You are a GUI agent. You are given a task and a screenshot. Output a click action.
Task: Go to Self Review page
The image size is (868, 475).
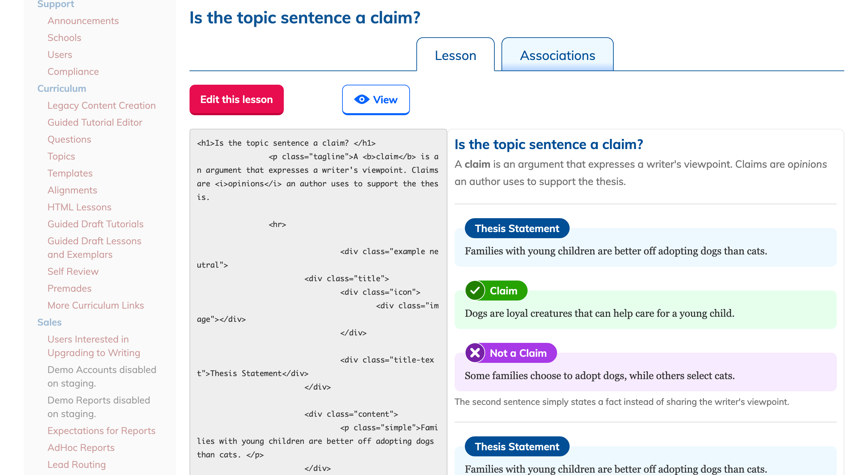point(73,272)
